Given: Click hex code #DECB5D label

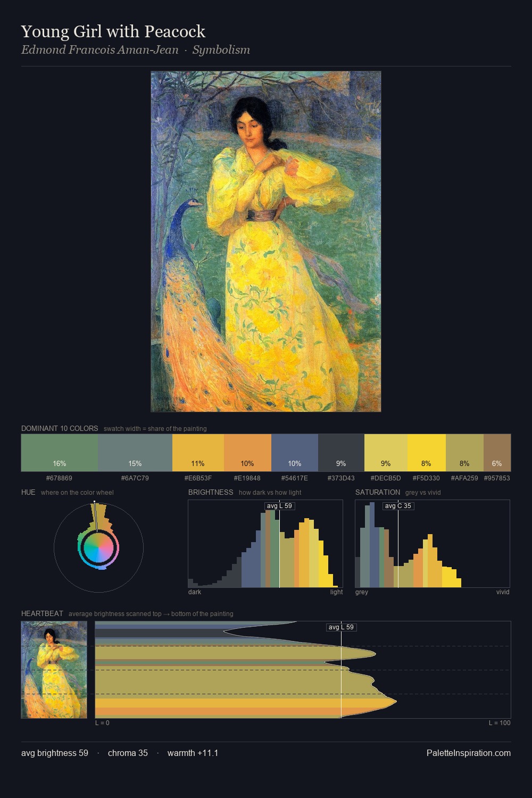Looking at the screenshot, I should click(x=386, y=478).
